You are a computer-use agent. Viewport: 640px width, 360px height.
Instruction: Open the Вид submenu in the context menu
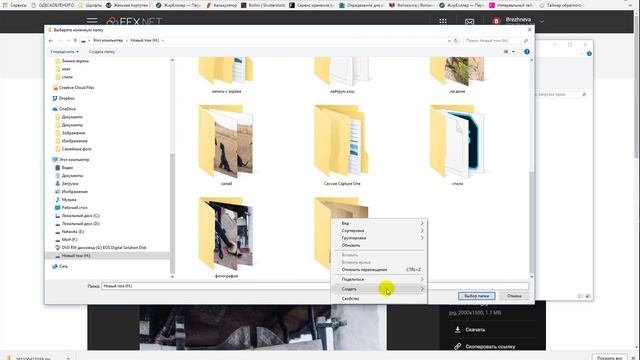[x=379, y=223]
